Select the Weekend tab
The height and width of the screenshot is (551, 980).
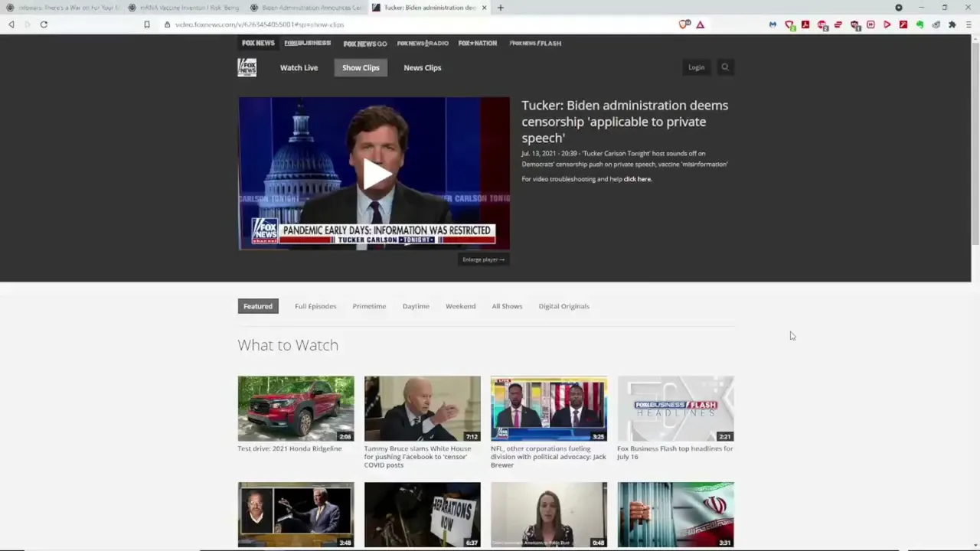click(x=461, y=306)
